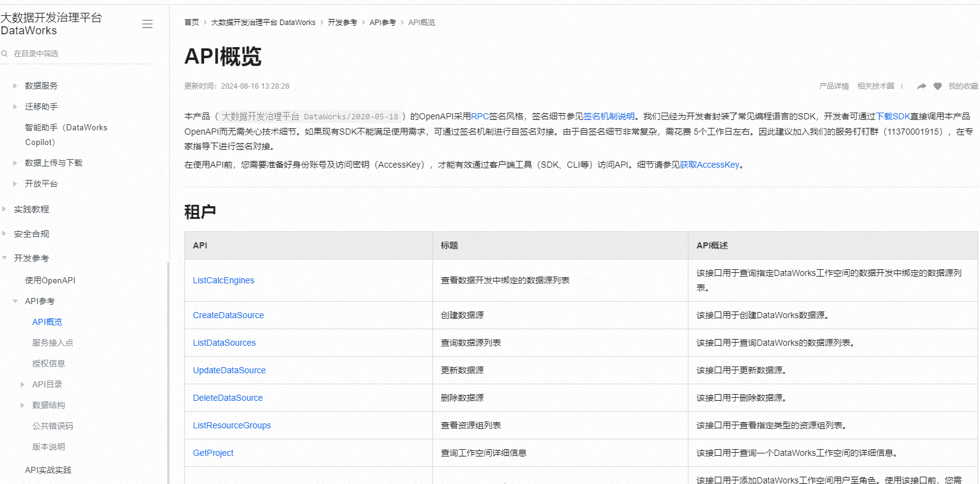The image size is (980, 484).
Task: Click the update time 2024-08-16 13:28:26
Action: (255, 86)
